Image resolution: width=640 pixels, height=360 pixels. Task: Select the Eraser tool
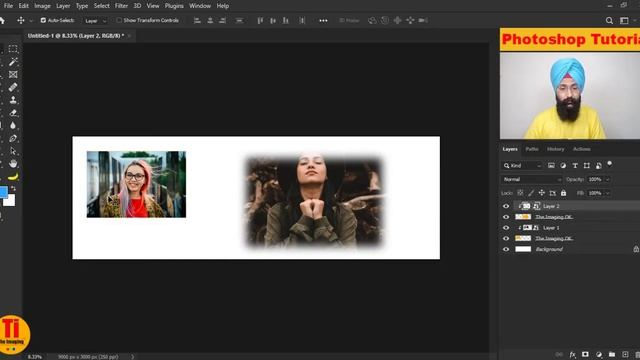click(x=13, y=113)
